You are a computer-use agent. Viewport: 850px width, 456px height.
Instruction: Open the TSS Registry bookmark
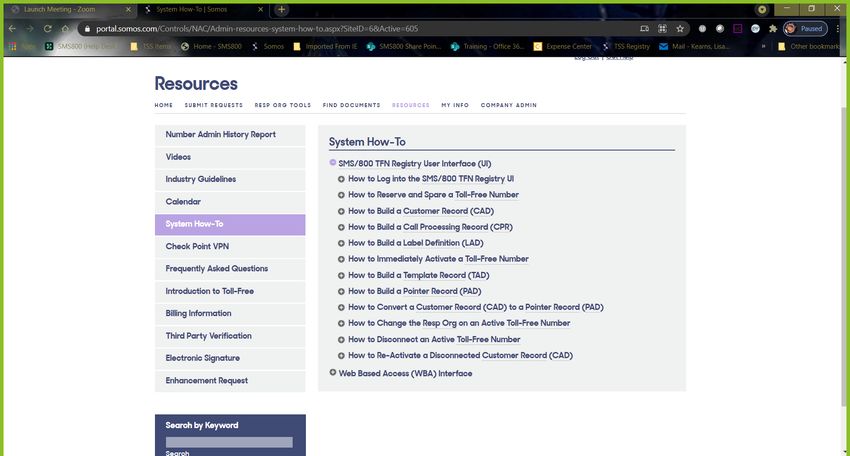(626, 47)
